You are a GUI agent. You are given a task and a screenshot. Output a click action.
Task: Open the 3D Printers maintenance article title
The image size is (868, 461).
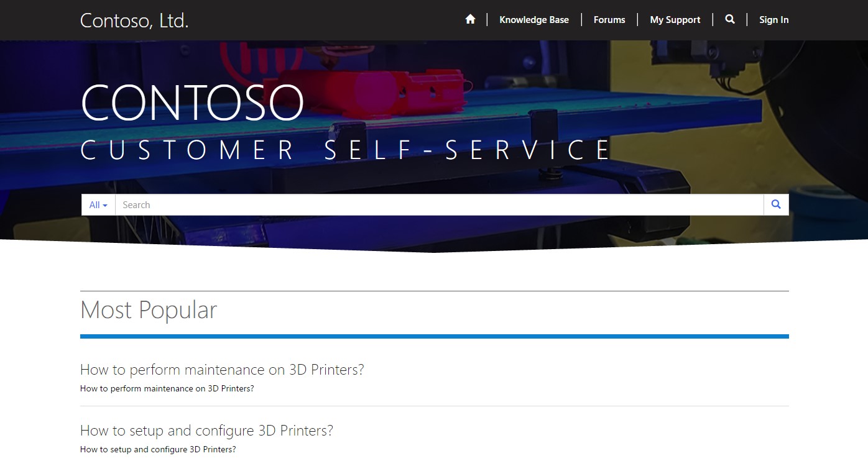coord(222,370)
